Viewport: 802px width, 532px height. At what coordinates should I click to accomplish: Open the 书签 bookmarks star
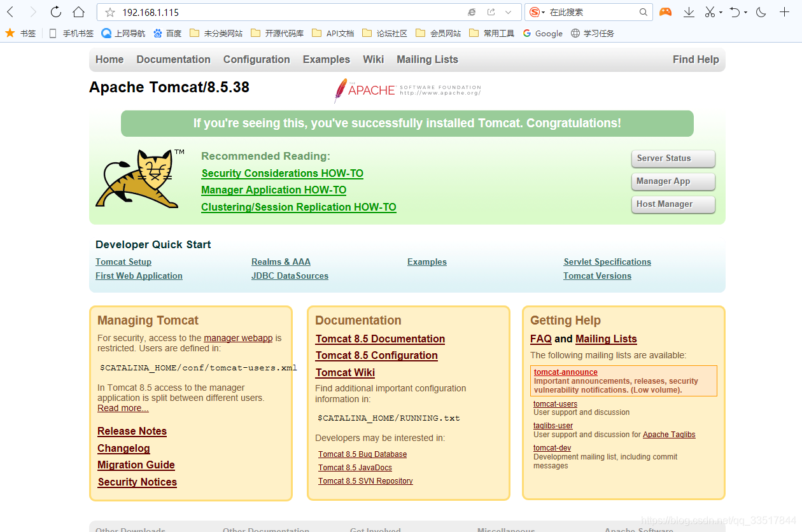click(20, 33)
